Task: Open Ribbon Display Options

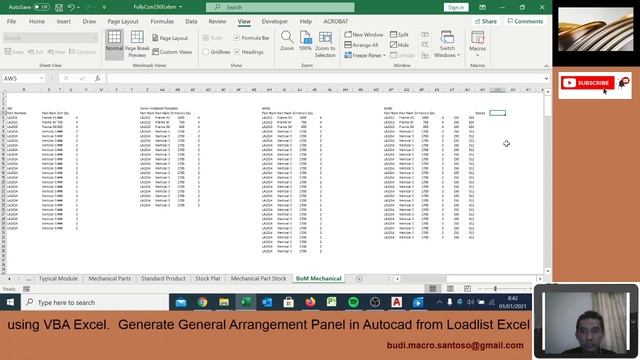Action: (482, 7)
